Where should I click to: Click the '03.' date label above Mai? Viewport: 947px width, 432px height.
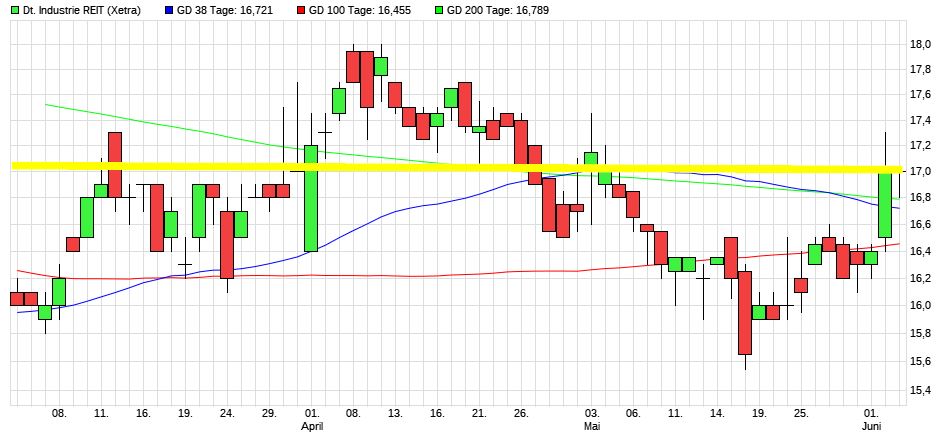point(592,414)
